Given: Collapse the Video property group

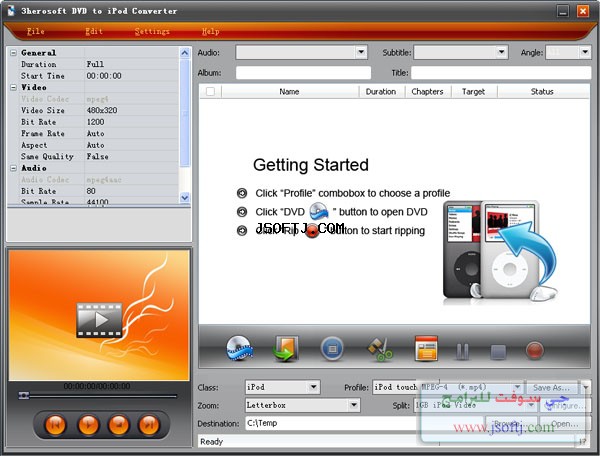Looking at the screenshot, I should [13, 87].
